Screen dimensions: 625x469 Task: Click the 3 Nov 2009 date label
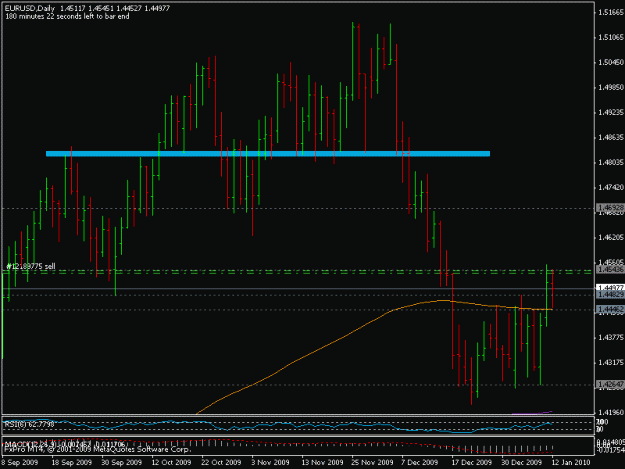[x=270, y=462]
